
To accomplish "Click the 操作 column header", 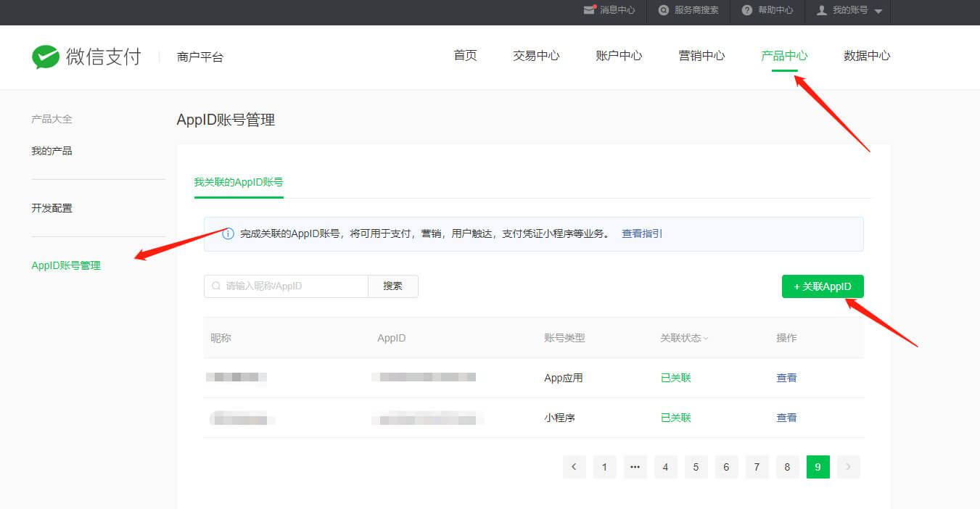I will [786, 338].
